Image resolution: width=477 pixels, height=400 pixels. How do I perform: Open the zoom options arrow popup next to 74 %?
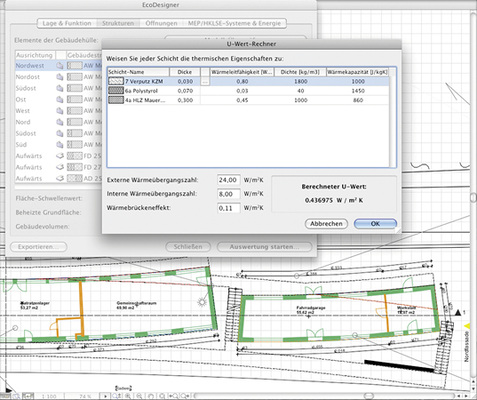105,396
